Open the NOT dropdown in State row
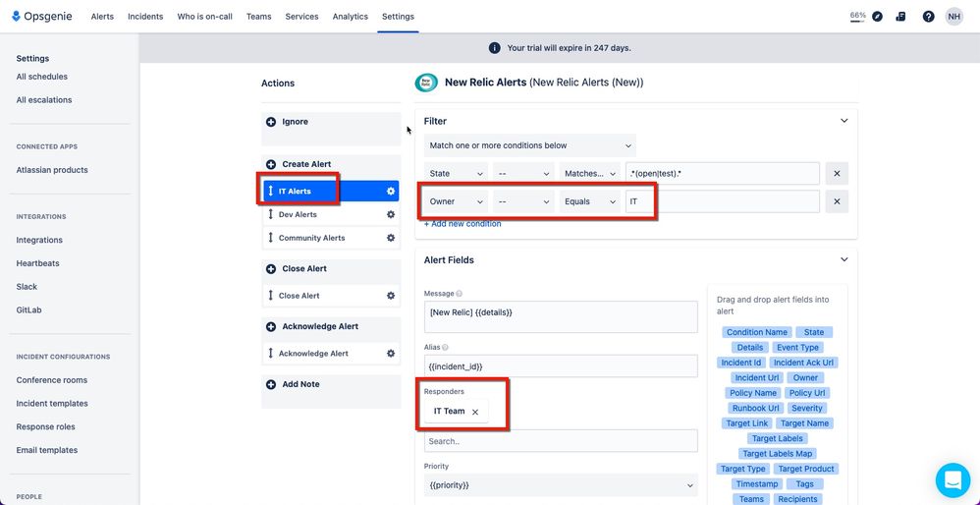Viewport: 980px width, 505px height. (523, 174)
